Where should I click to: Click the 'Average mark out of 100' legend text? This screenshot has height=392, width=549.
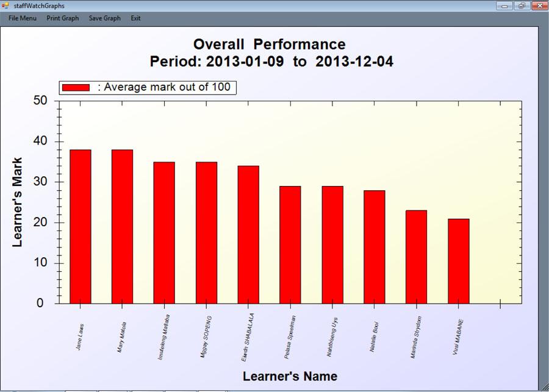164,87
